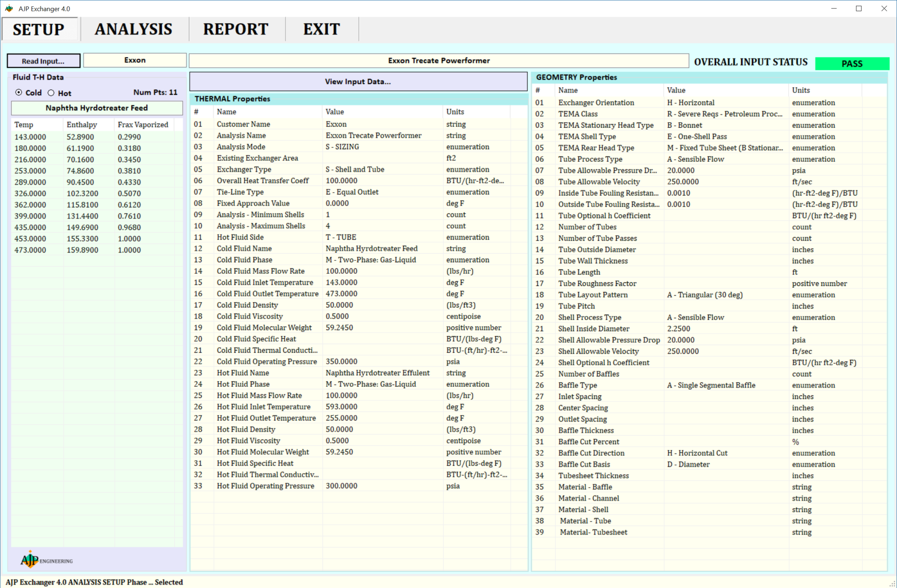The image size is (897, 588).
Task: Click the AJP Exchanger app icon in title bar
Action: (x=9, y=9)
